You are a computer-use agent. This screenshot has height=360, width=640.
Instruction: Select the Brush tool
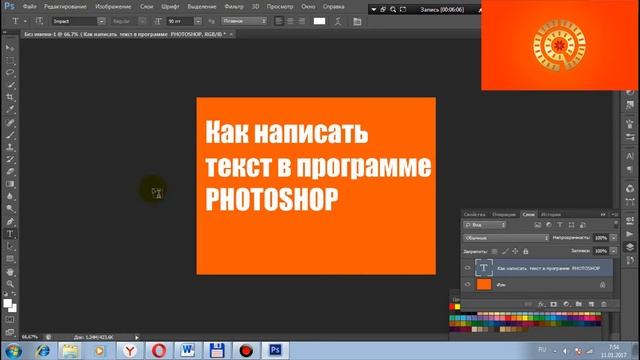tap(10, 135)
